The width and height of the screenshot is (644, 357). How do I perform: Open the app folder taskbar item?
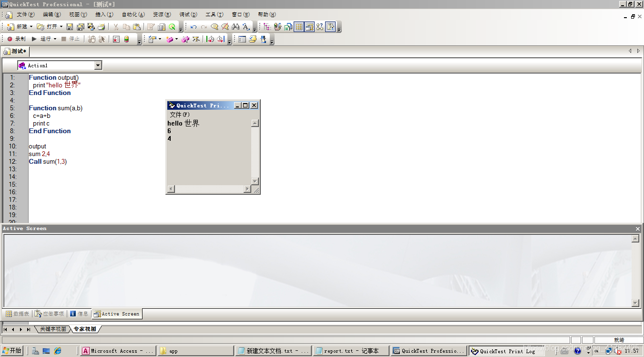(x=195, y=351)
